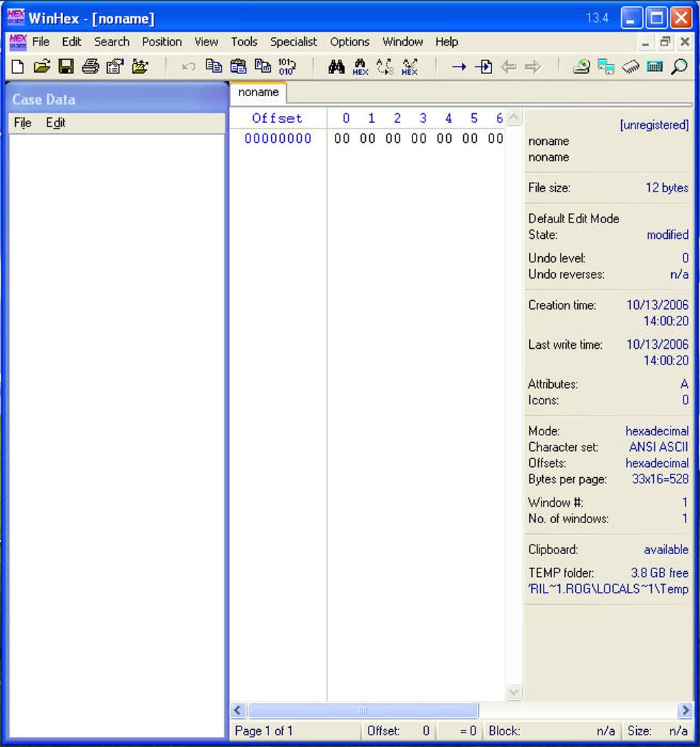Image resolution: width=700 pixels, height=747 pixels.
Task: Open the Tools menu
Action: [244, 42]
